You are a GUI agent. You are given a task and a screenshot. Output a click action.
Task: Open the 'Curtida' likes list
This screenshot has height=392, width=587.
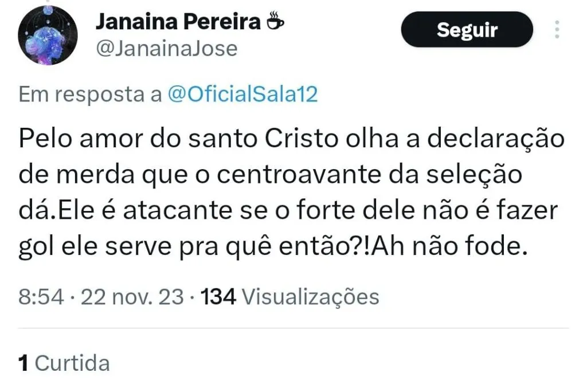point(72,363)
